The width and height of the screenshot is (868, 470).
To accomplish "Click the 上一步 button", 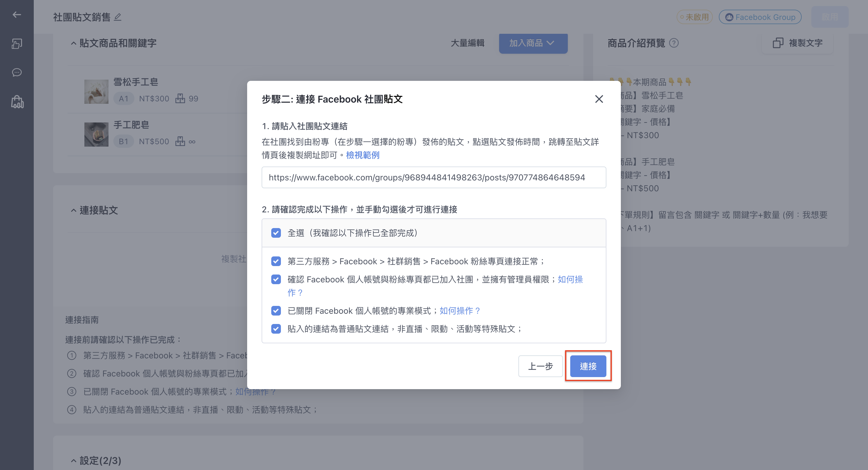I will pyautogui.click(x=540, y=366).
